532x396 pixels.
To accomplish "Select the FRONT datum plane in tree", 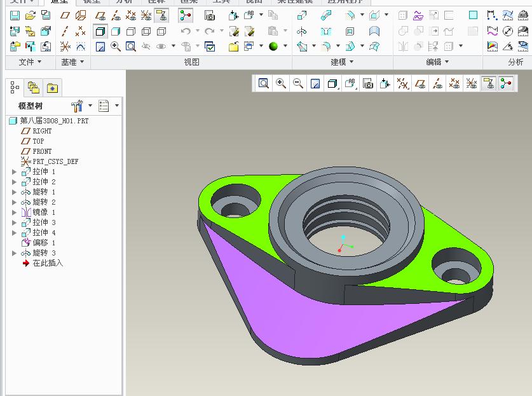I will pyautogui.click(x=42, y=151).
